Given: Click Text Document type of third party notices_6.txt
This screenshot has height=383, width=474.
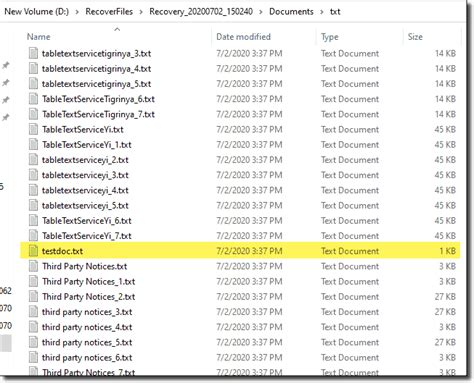Looking at the screenshot, I should (x=350, y=358).
